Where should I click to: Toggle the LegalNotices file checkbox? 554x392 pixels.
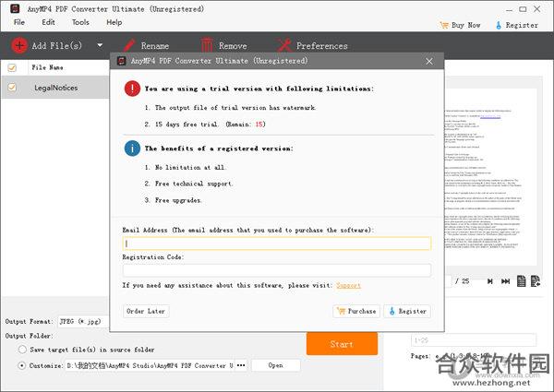tap(12, 87)
